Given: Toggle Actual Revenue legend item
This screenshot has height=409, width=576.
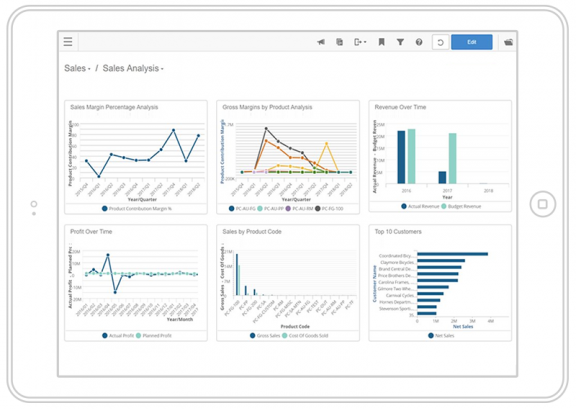Looking at the screenshot, I should coord(420,206).
